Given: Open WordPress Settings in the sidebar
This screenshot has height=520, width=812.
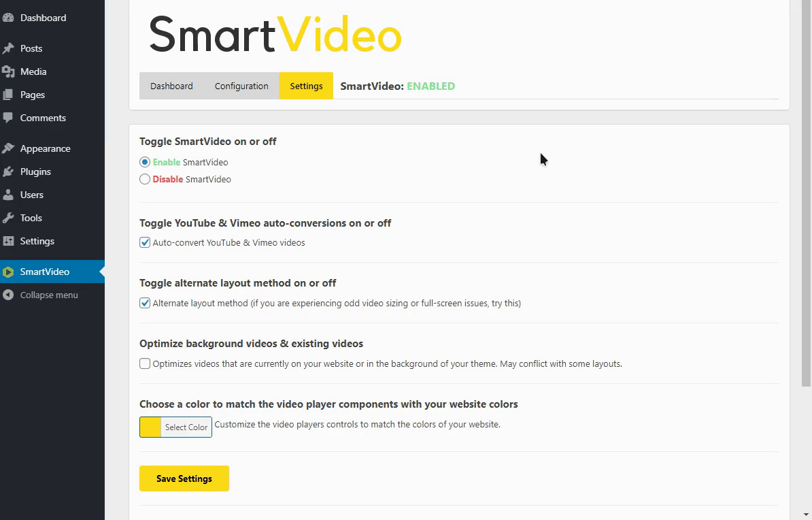Looking at the screenshot, I should click(37, 241).
